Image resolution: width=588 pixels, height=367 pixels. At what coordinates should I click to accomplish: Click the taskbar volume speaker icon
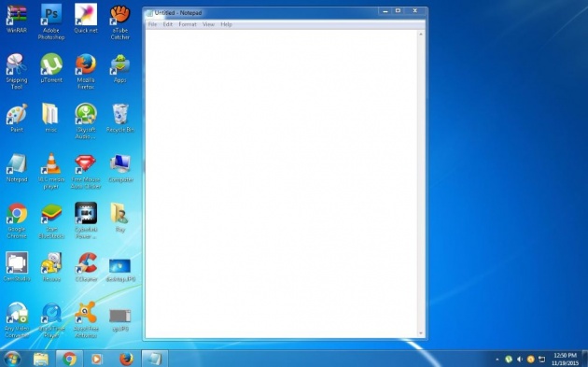[519, 360]
